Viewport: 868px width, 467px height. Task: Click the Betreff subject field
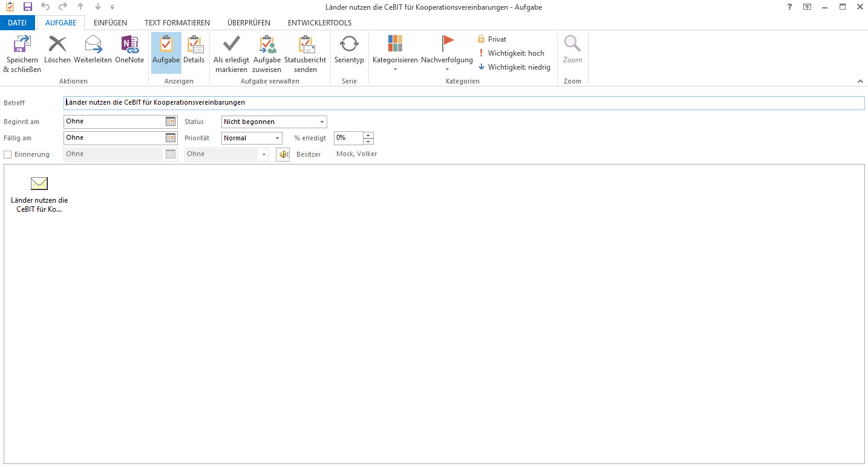(464, 103)
